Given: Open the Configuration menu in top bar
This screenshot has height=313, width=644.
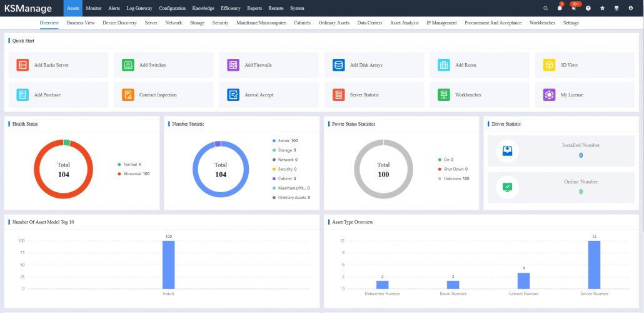Looking at the screenshot, I should 172,8.
